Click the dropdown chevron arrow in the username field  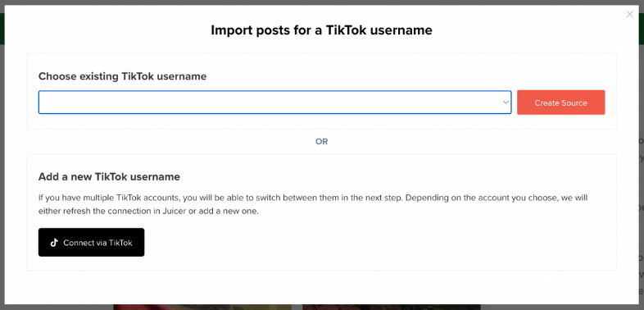click(506, 103)
